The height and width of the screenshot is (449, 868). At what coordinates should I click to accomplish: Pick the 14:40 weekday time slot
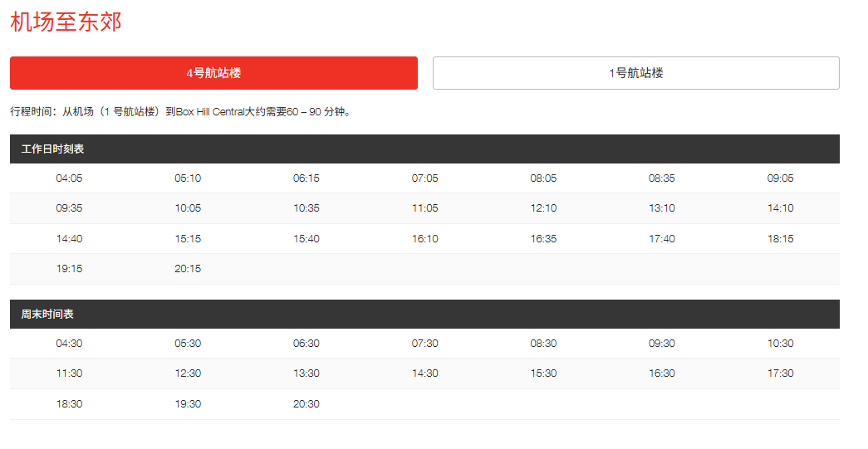[69, 239]
